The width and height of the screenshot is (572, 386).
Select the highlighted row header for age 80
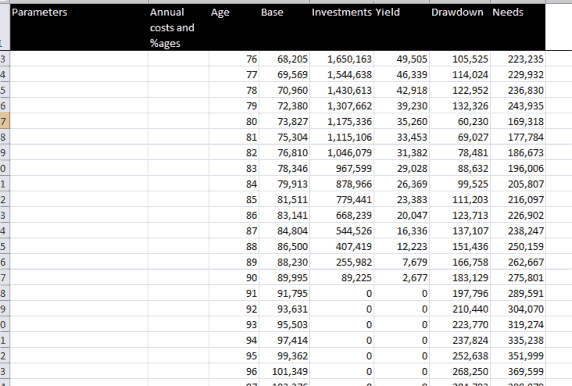[x=4, y=121]
